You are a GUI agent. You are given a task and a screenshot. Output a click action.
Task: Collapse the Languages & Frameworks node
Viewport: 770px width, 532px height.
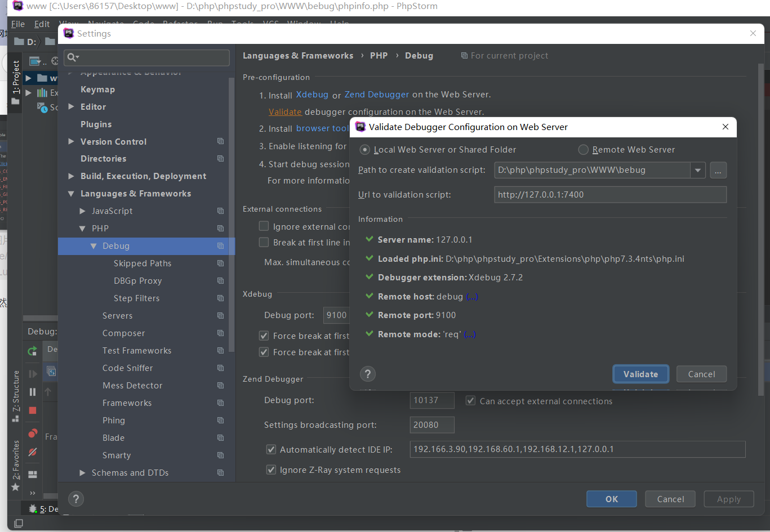(x=71, y=194)
